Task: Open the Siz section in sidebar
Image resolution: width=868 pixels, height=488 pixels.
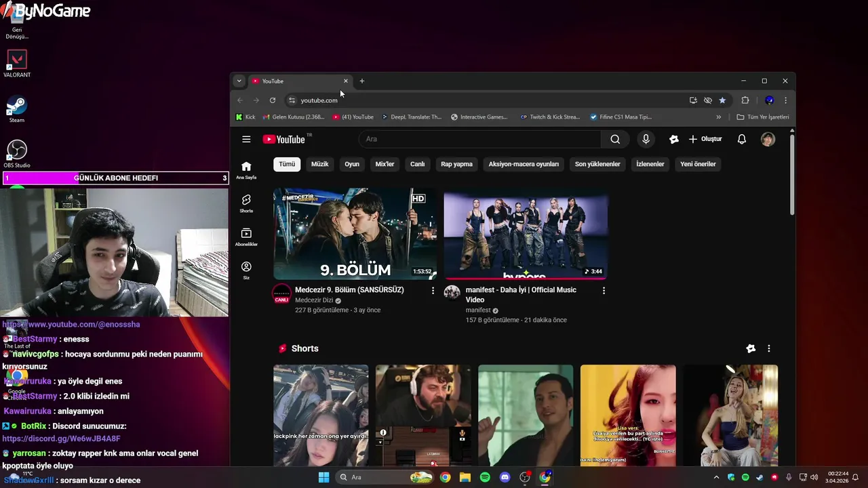Action: 246,270
